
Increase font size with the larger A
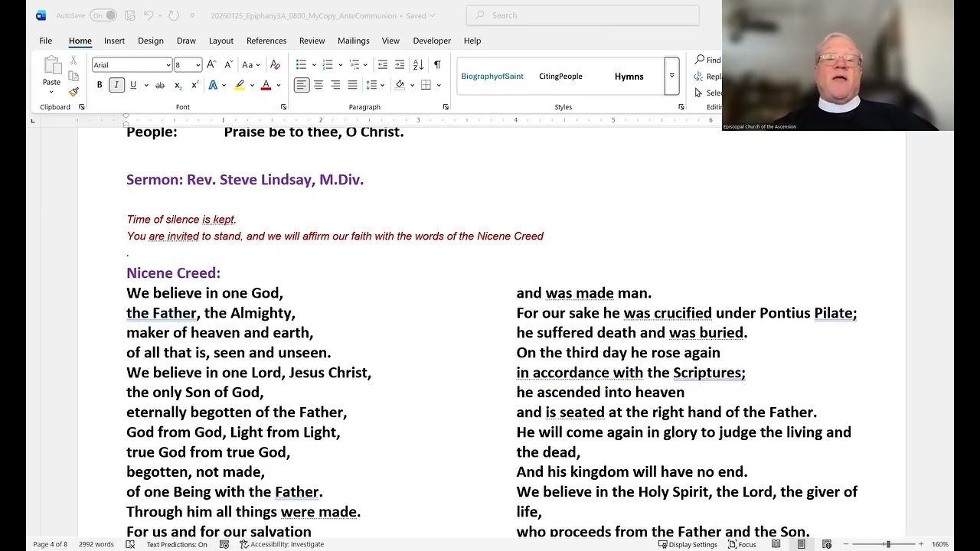pyautogui.click(x=211, y=65)
